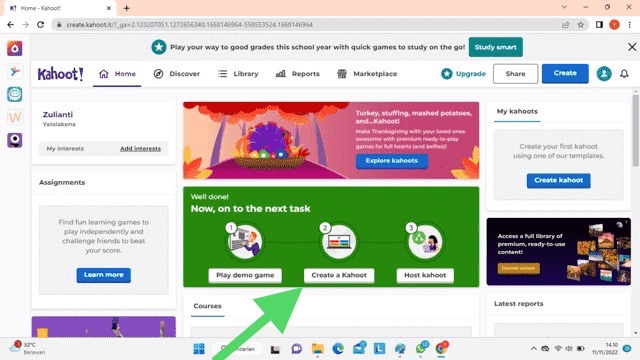The image size is (640, 360).
Task: Show hidden system tray icons
Action: (533, 349)
